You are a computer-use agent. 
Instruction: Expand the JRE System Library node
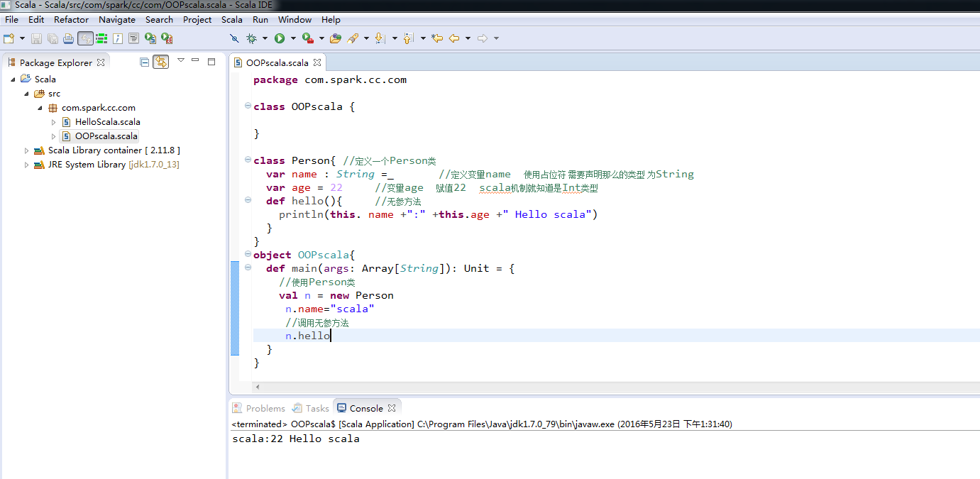point(27,165)
